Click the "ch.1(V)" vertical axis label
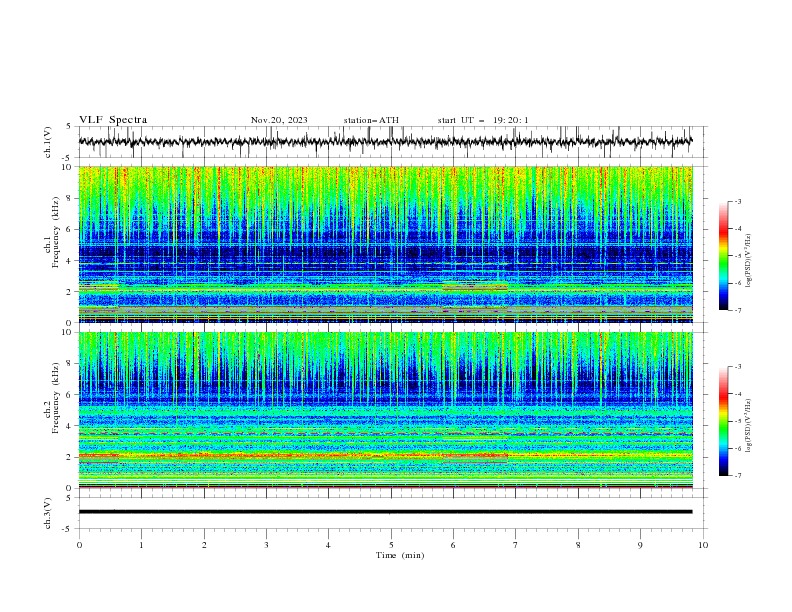The height and width of the screenshot is (612, 792). 48,142
